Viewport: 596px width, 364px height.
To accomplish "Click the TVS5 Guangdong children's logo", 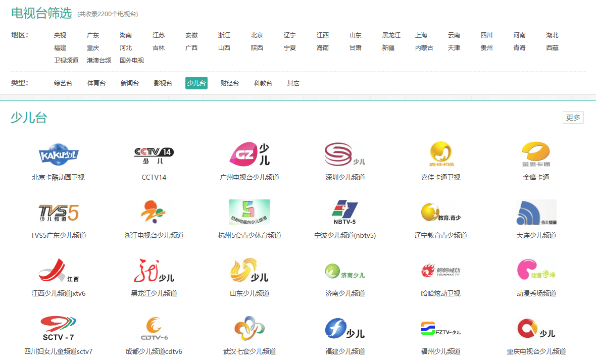I will (58, 213).
